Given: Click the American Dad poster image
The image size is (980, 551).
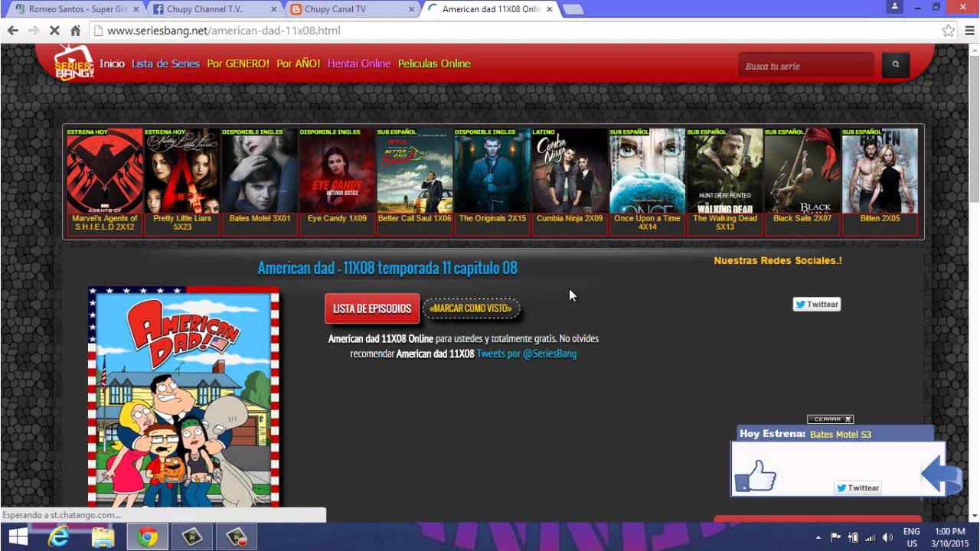Looking at the screenshot, I should 184,397.
